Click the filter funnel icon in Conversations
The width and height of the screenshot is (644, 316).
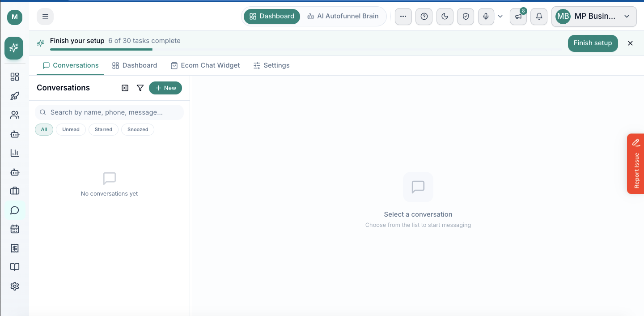[x=140, y=88]
